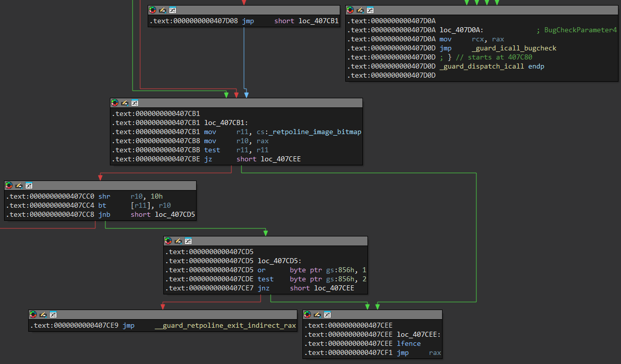Set node color for loc_407CB1 block

115,103
